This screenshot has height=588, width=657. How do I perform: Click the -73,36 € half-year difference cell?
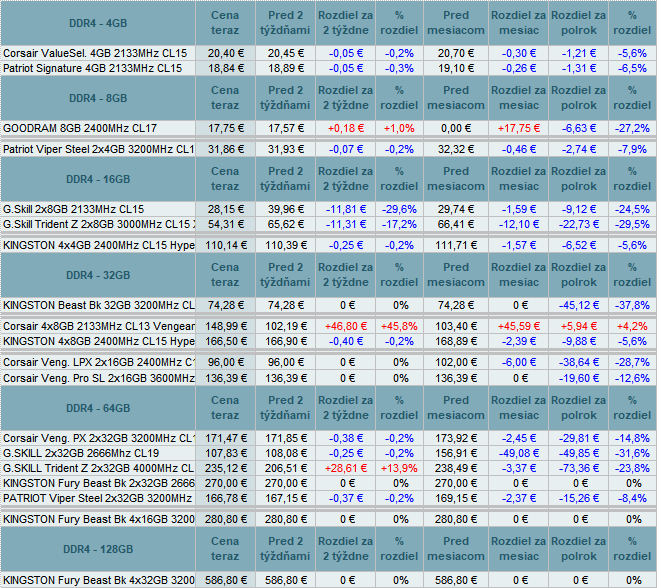tap(579, 468)
